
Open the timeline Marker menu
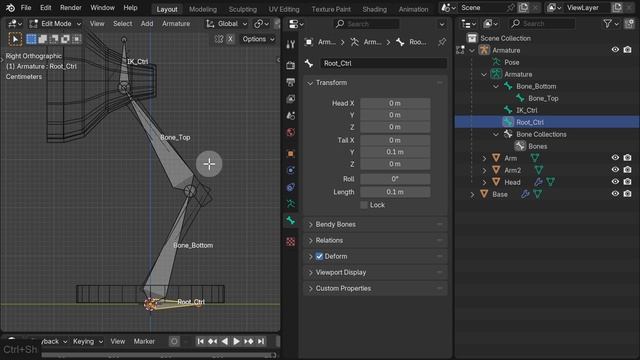point(144,341)
